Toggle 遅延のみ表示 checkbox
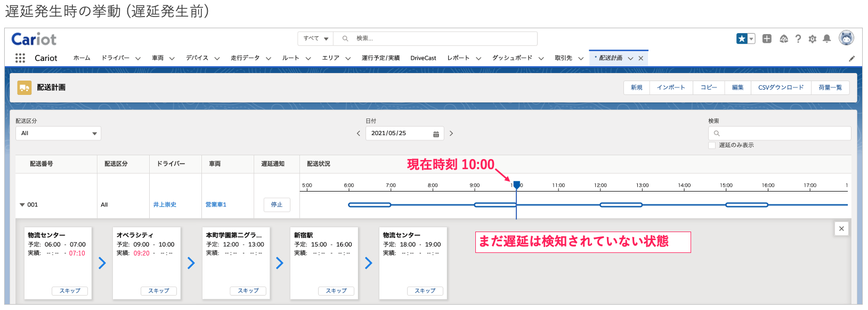 (712, 145)
